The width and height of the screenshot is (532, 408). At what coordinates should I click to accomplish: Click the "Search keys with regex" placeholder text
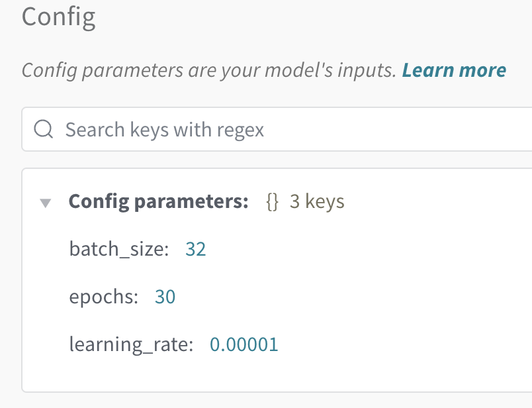click(x=165, y=129)
